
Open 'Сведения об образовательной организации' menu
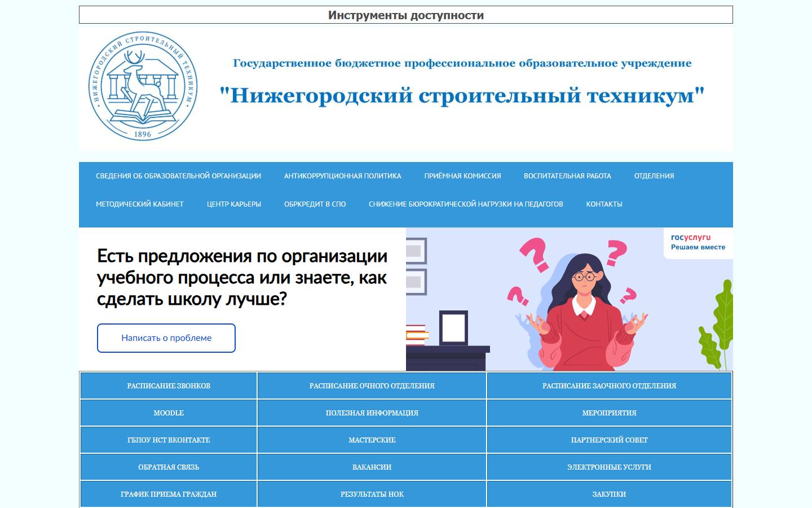coord(178,176)
